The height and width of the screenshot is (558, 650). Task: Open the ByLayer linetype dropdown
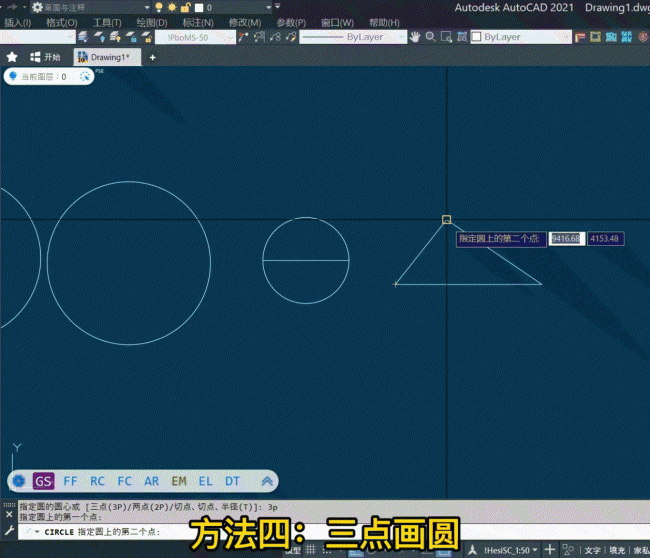pyautogui.click(x=353, y=37)
